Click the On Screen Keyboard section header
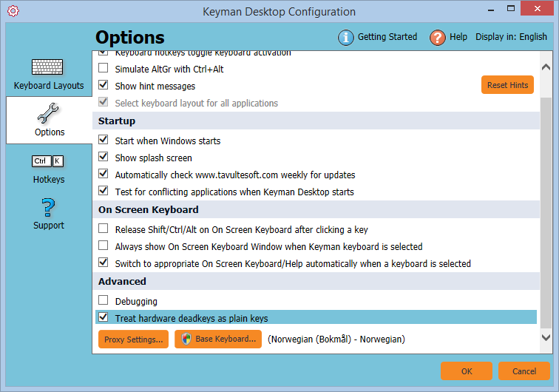559x392 pixels. 316,209
